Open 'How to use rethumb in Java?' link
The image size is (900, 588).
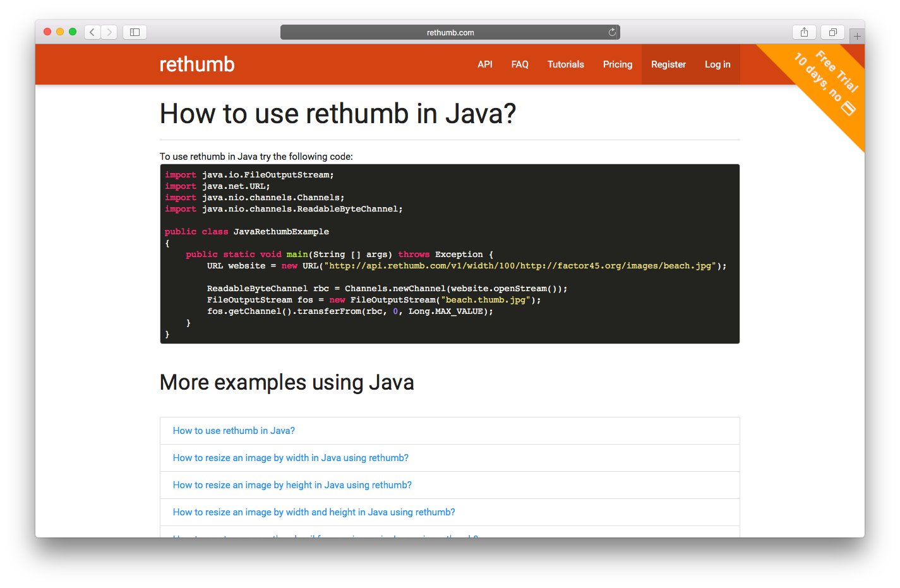click(234, 431)
